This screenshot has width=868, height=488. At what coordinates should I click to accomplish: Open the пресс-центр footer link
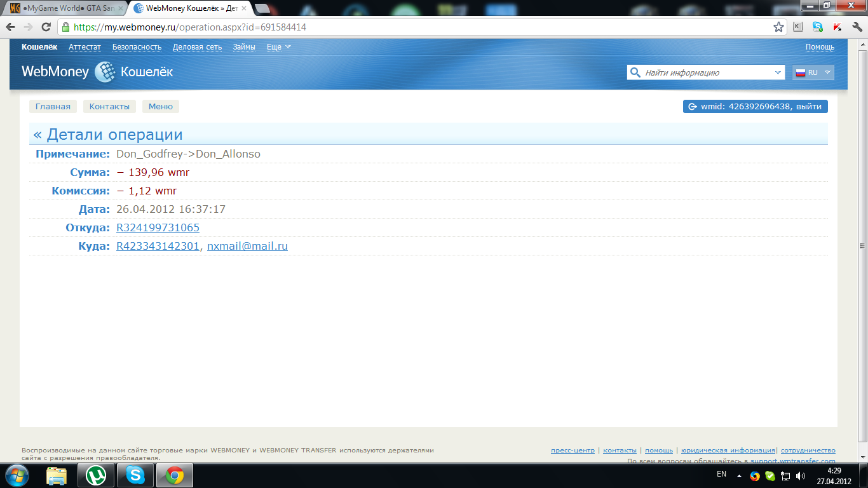573,450
